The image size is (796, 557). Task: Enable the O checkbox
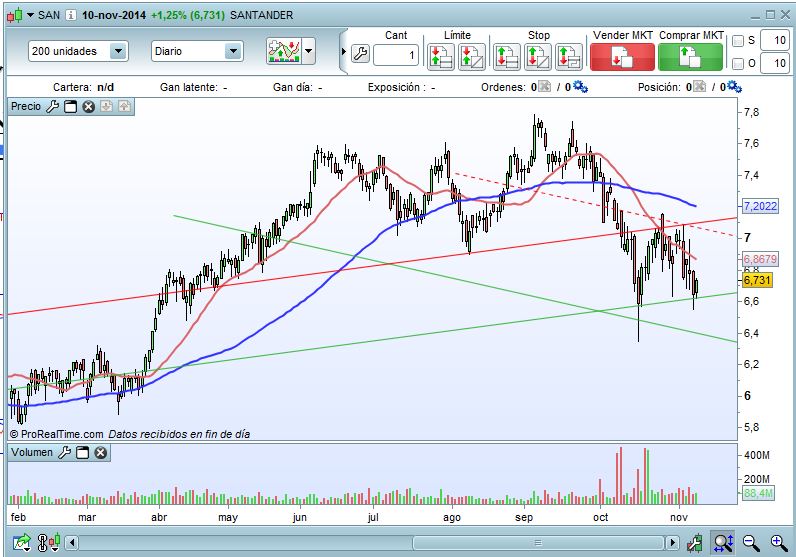tap(738, 64)
